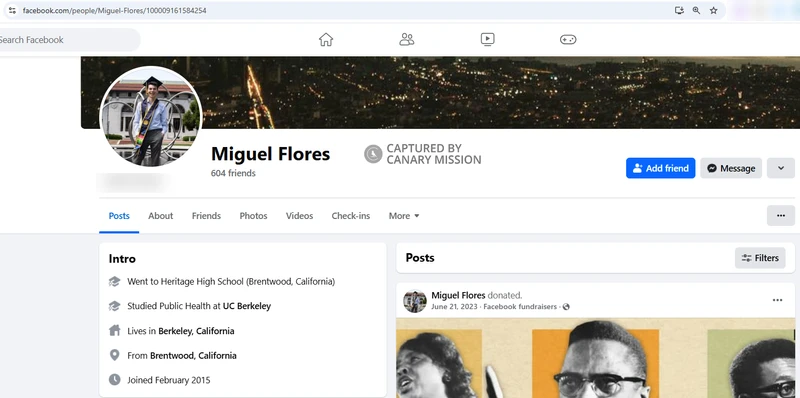Click the public globe audience icon on post
Viewport: 800px width, 398px height.
[x=566, y=307]
